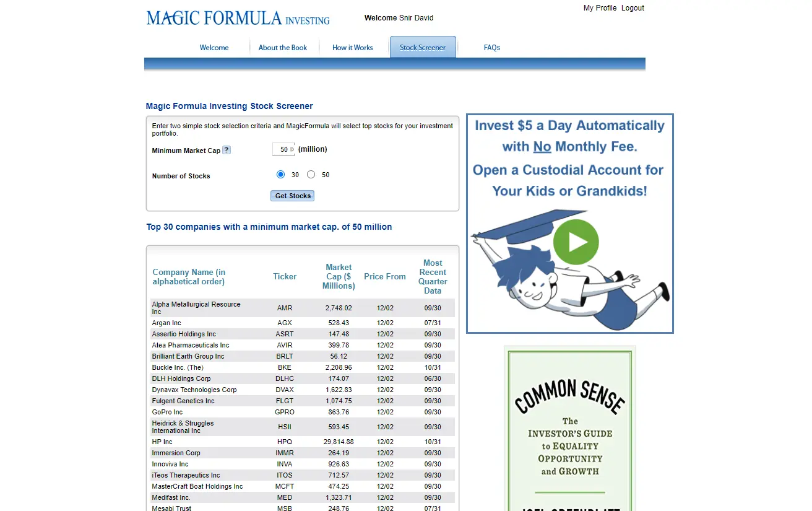The image size is (812, 511).
Task: Click the Market Cap column header
Action: click(x=338, y=276)
